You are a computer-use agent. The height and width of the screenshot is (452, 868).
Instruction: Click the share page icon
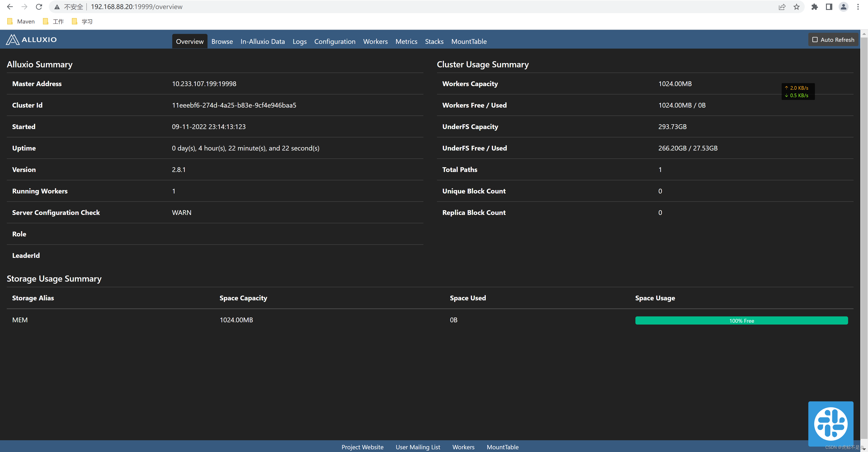click(x=782, y=7)
